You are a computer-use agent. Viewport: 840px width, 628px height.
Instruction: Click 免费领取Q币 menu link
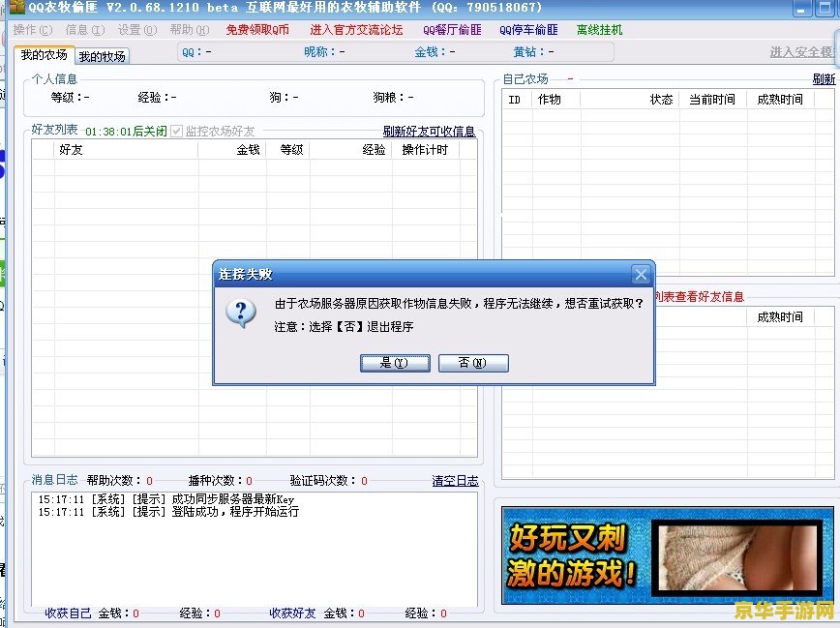tap(257, 30)
